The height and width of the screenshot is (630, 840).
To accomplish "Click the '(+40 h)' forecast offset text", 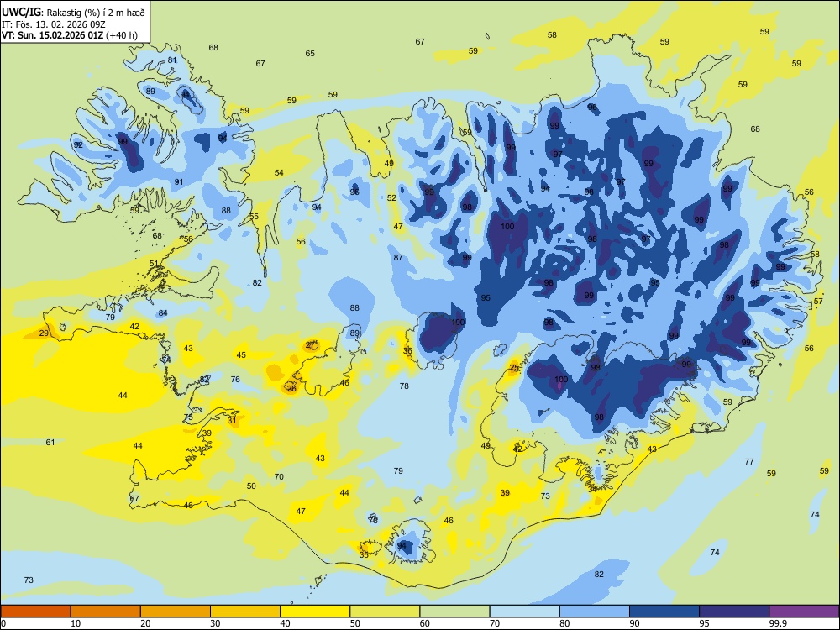I will coord(122,35).
